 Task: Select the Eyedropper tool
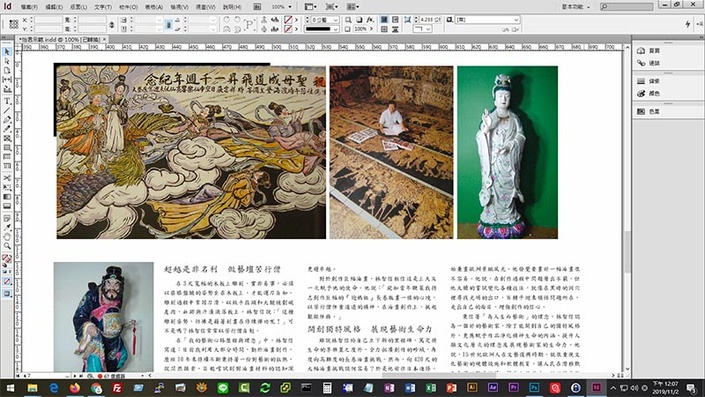[x=7, y=227]
